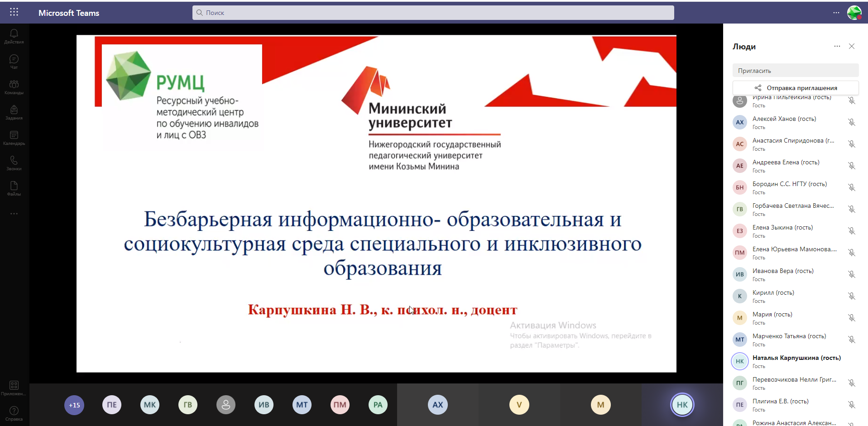Screen dimensions: 868x426
Task: Open the Chat section in sidebar
Action: [x=14, y=61]
